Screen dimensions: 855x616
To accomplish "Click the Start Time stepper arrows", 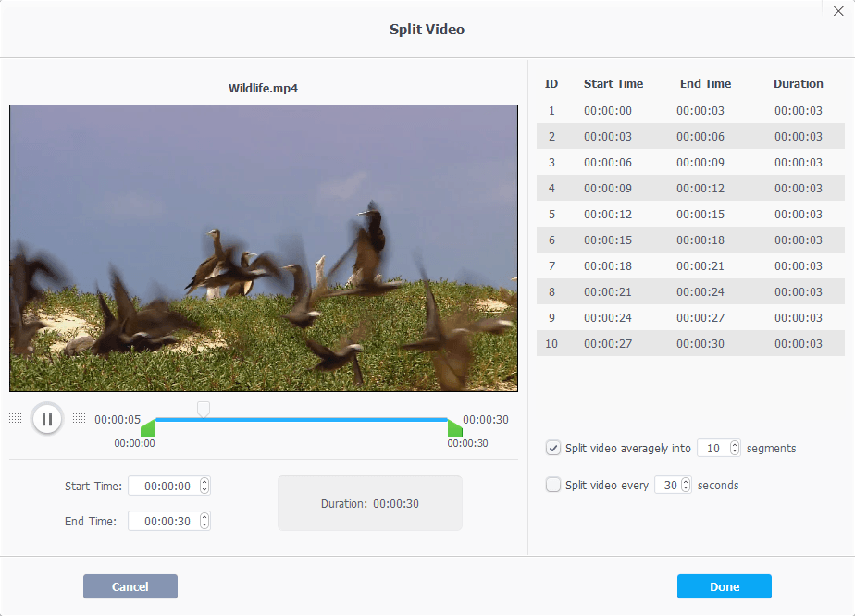I will (x=204, y=487).
